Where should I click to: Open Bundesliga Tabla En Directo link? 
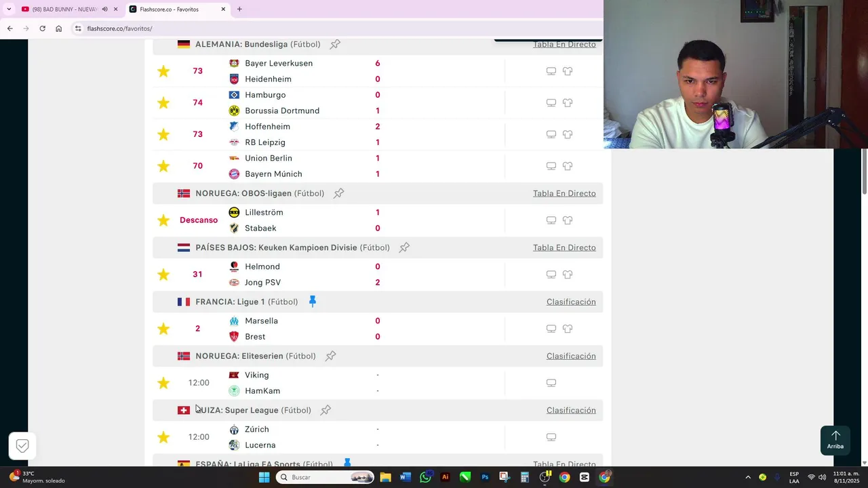[564, 44]
